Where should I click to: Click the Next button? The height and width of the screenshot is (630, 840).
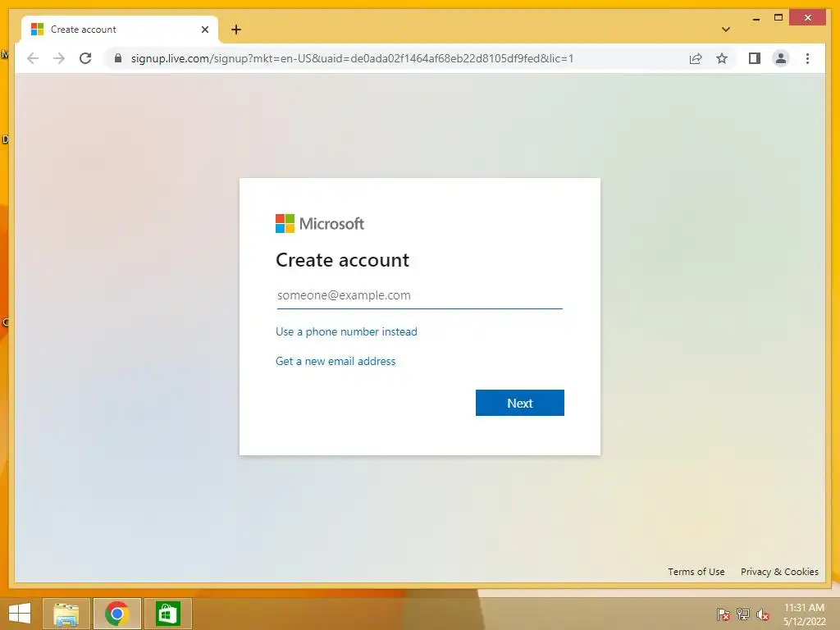[x=519, y=403]
